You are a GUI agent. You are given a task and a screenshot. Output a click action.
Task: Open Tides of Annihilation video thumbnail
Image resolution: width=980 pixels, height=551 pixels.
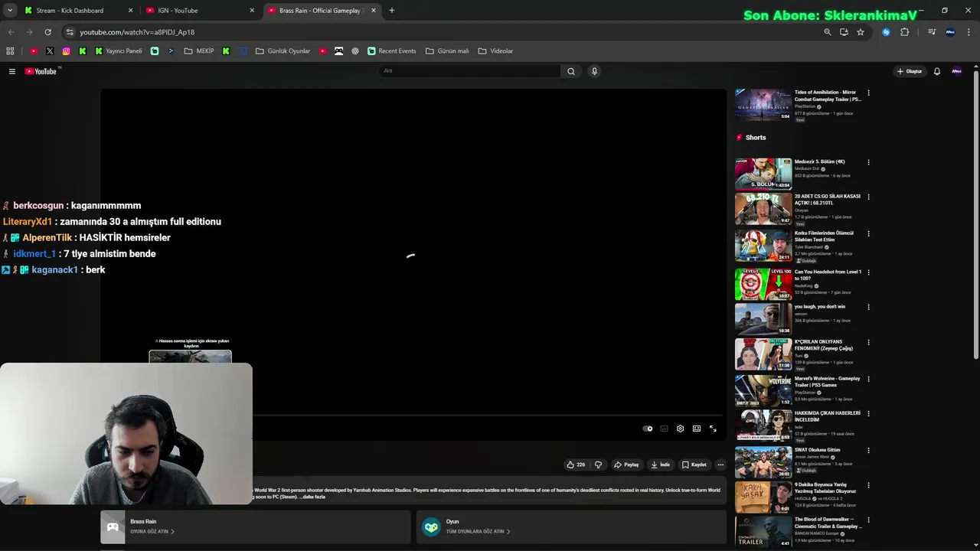[763, 105]
